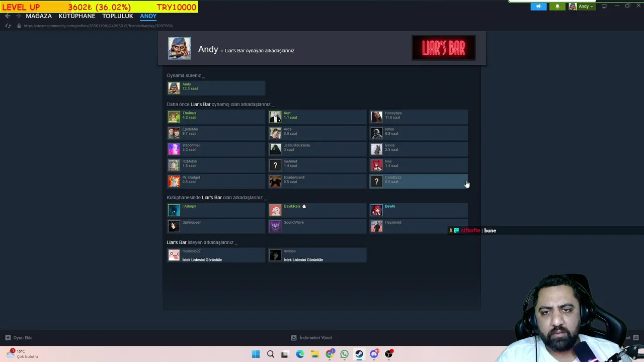
Task: Select JeanJRousseau's friend row
Action: pos(317,149)
